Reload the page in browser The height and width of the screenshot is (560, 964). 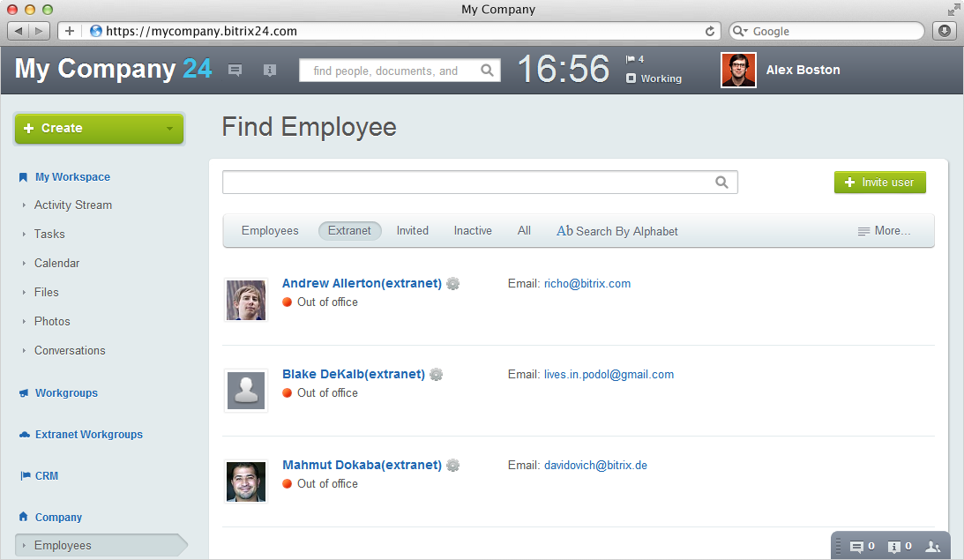coord(709,31)
